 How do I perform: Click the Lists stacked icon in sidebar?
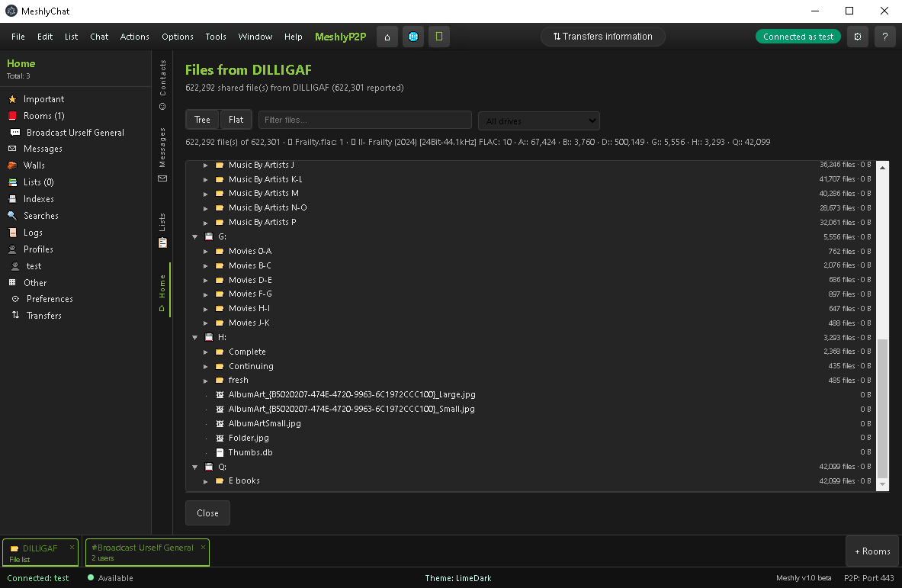tap(12, 182)
